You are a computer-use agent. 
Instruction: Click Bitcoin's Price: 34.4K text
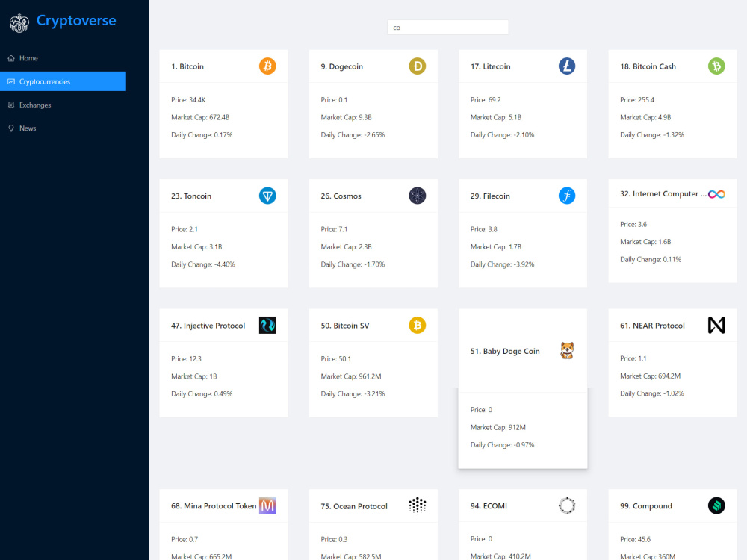[x=189, y=100]
